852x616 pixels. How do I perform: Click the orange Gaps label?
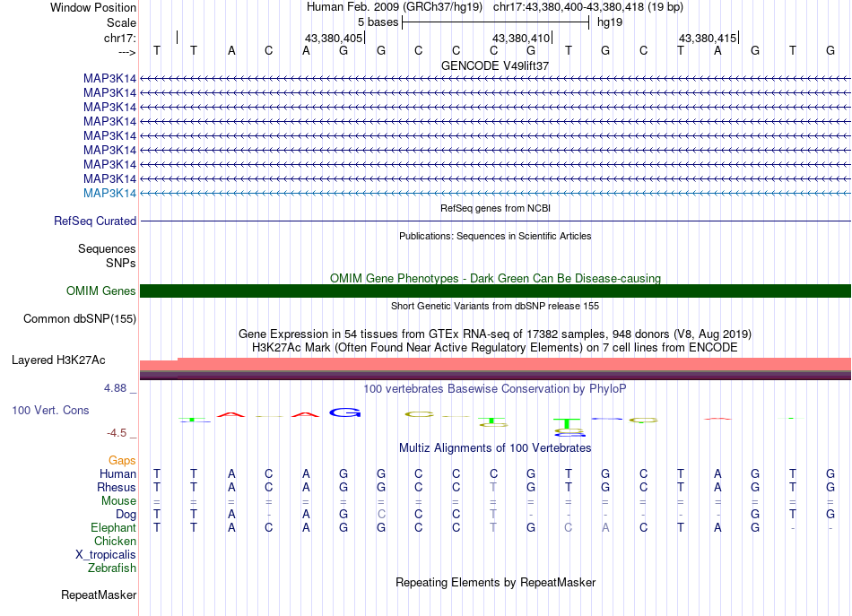(122, 461)
